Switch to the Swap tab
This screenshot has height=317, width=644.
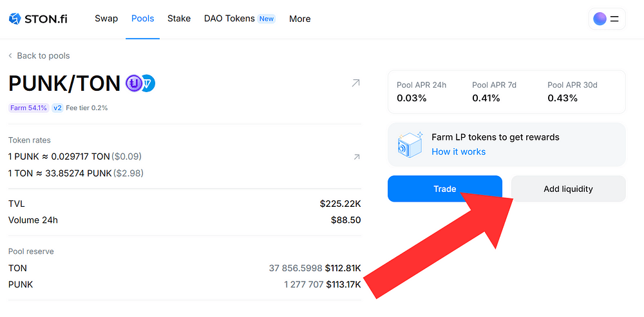tap(106, 19)
